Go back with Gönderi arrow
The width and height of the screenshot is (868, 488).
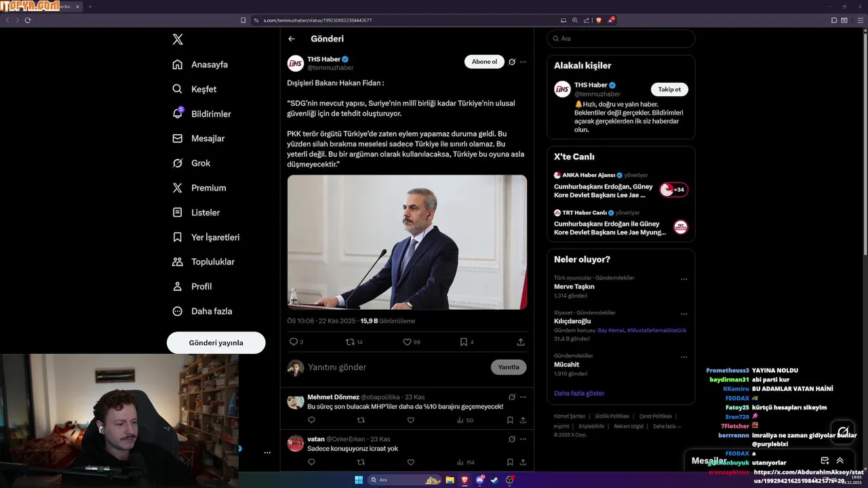[292, 39]
